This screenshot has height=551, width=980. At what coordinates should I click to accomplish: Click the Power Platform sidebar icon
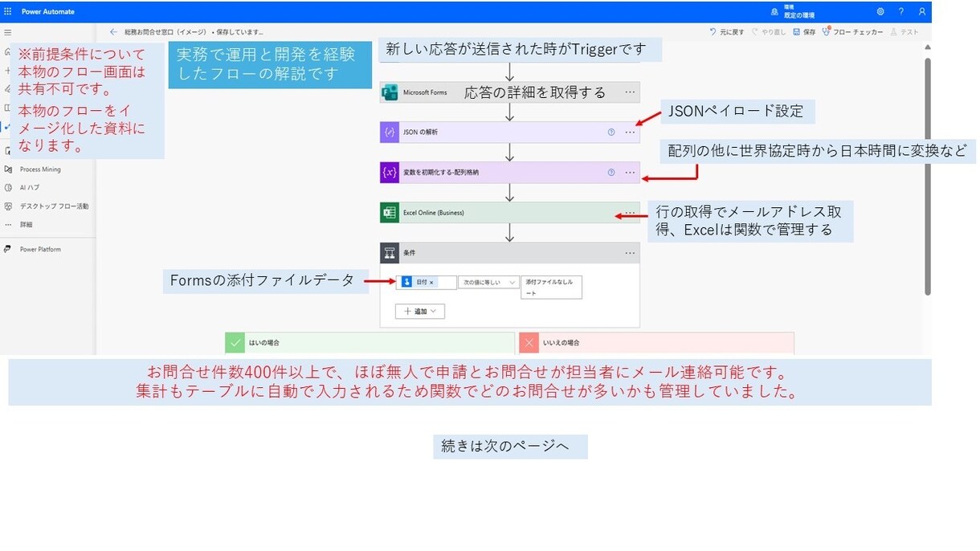click(x=8, y=249)
